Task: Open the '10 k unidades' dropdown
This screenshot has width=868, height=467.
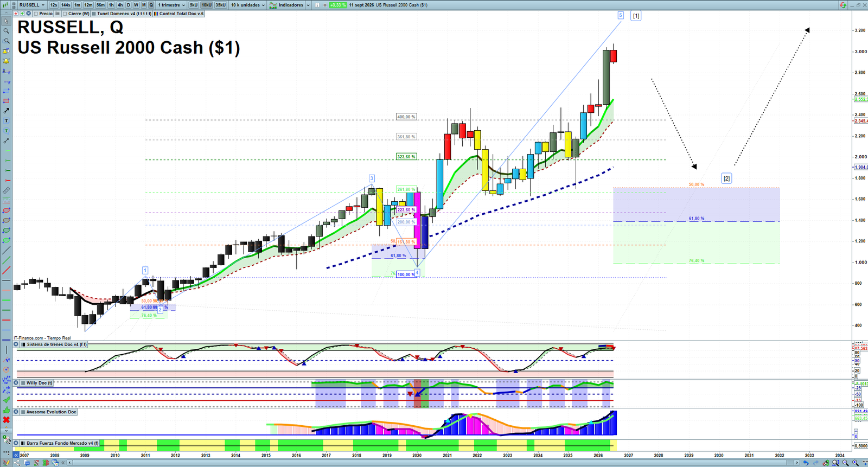Action: [248, 5]
